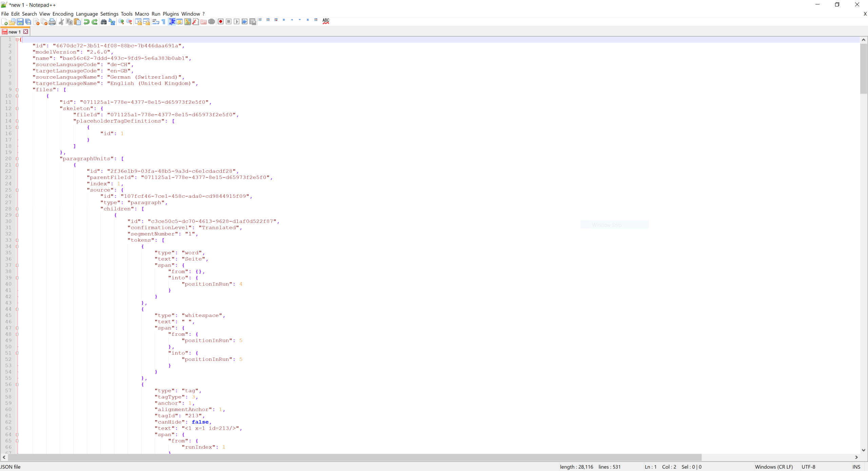The width and height of the screenshot is (868, 471).
Task: Open the Language menu
Action: click(87, 14)
